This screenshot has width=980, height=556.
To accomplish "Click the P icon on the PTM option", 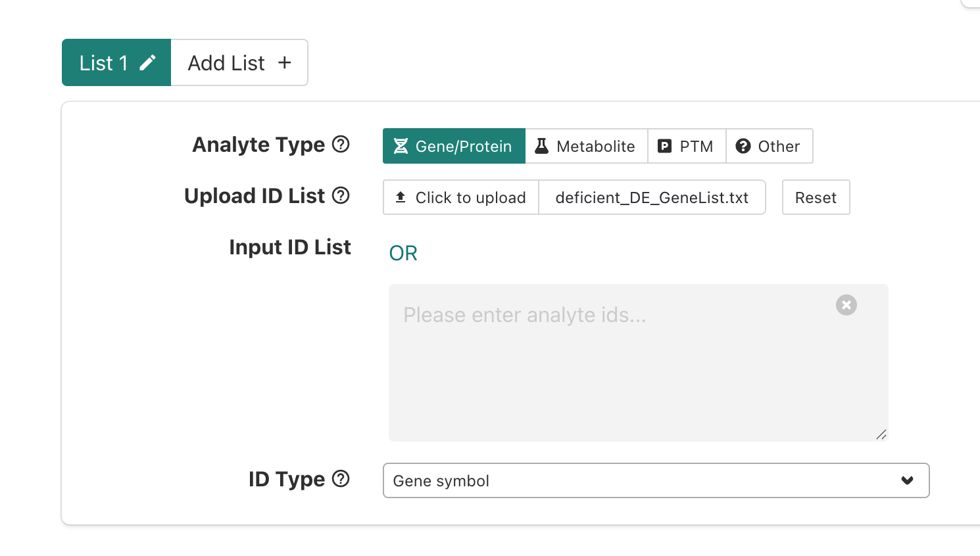I will 664,146.
